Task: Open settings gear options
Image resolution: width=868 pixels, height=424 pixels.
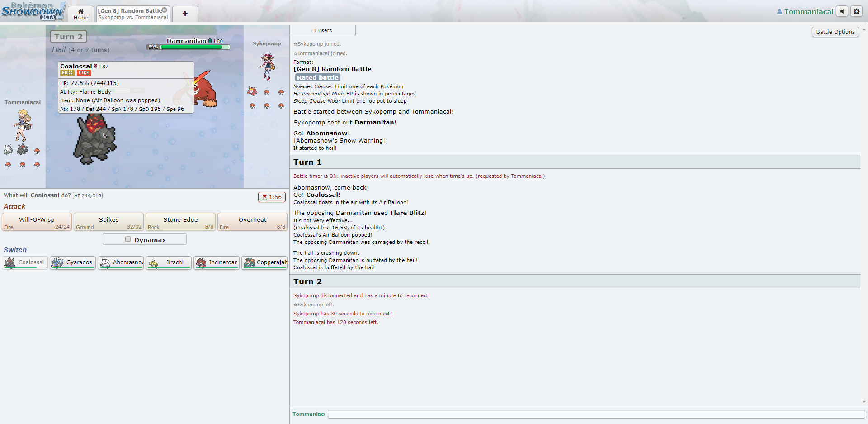Action: tap(857, 11)
